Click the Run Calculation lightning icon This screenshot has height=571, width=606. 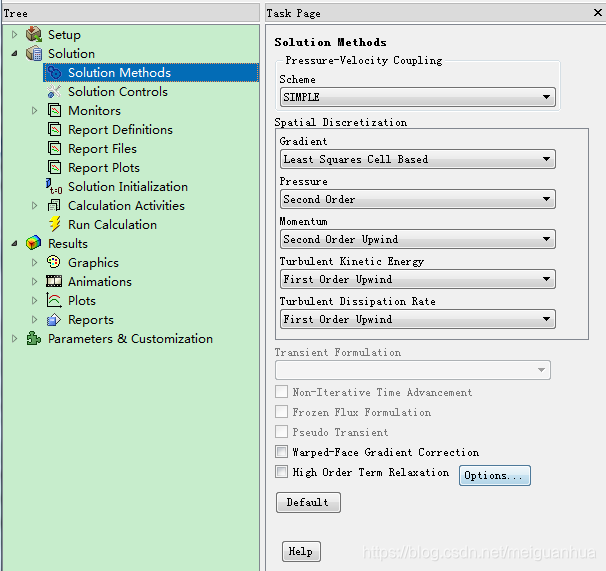point(54,225)
